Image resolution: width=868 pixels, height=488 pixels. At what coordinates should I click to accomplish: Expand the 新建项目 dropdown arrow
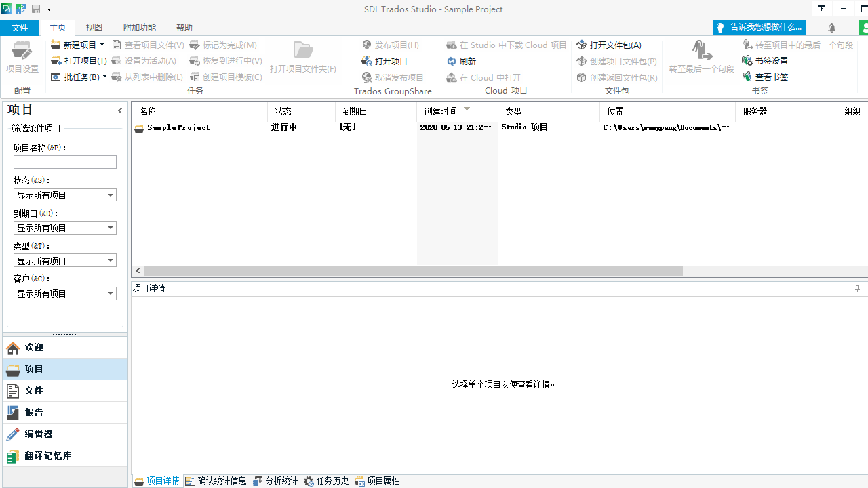click(102, 44)
